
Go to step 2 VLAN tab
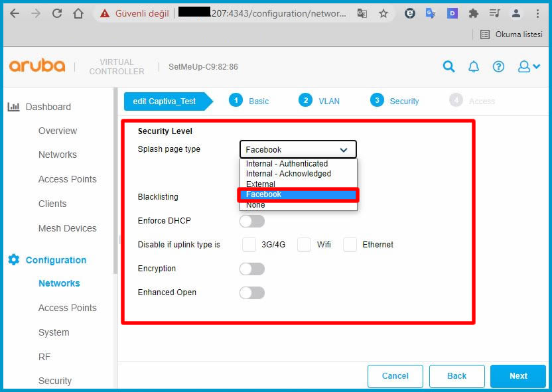pos(319,101)
